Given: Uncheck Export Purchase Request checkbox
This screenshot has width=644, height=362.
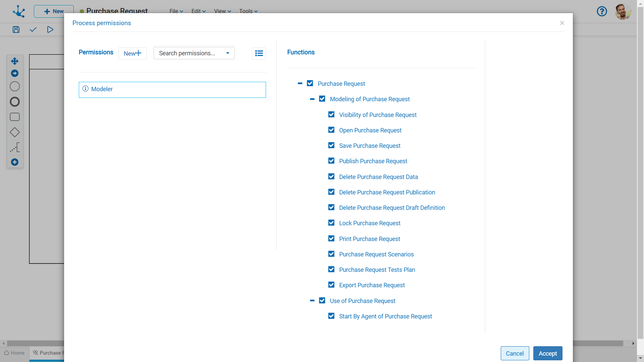Looking at the screenshot, I should click(x=331, y=285).
